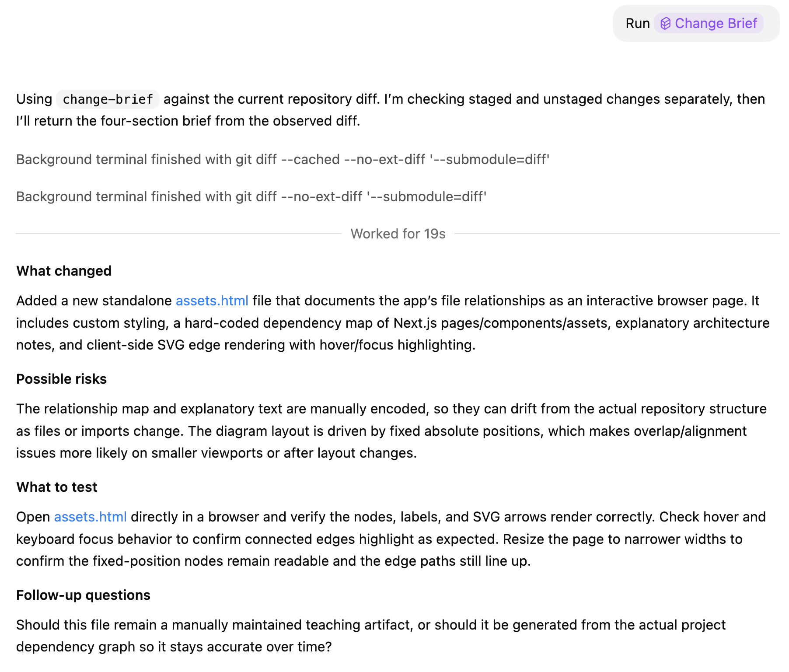
Task: Click the What to test heading
Action: 56,487
